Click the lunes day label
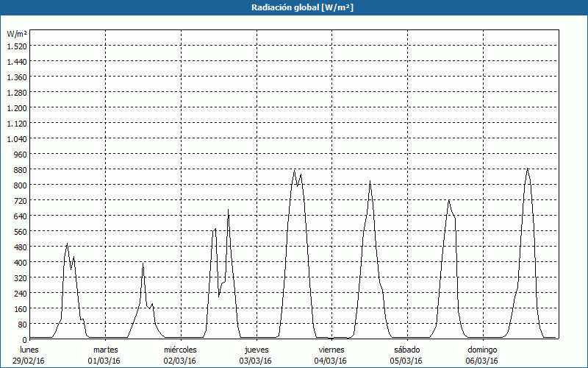588x368 pixels. [x=29, y=350]
